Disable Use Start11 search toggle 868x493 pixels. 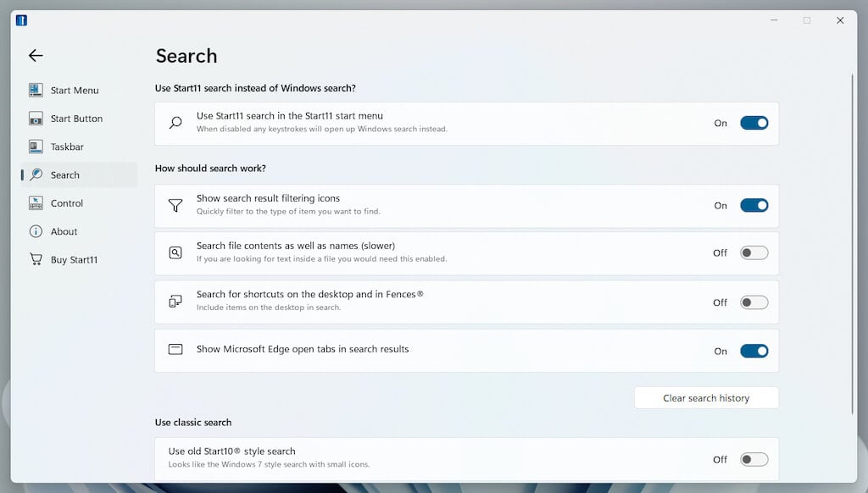[754, 123]
